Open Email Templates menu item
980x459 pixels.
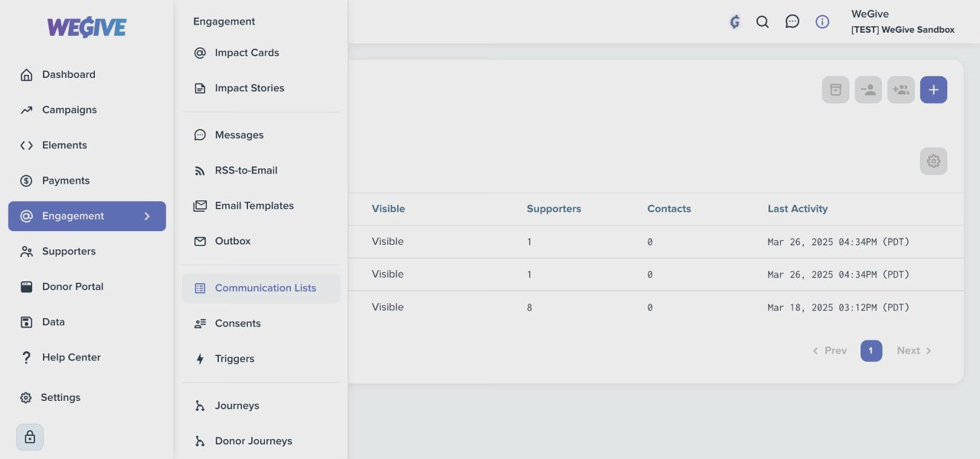pyautogui.click(x=253, y=206)
